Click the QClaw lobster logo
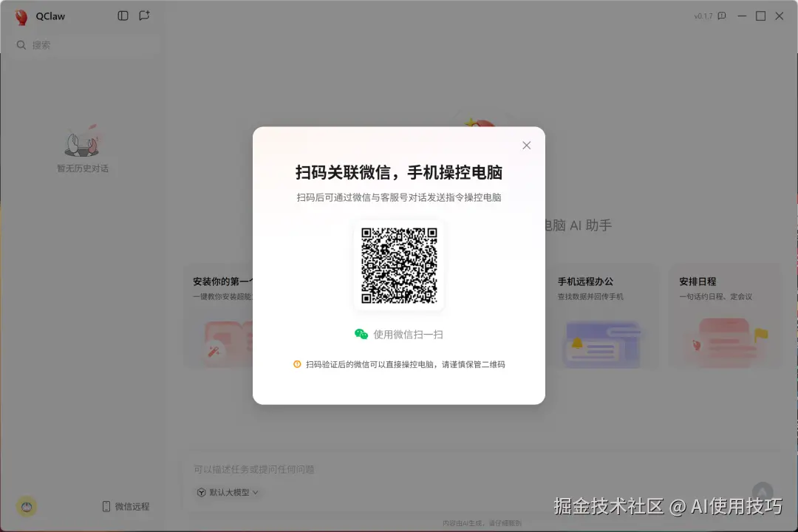 click(21, 17)
